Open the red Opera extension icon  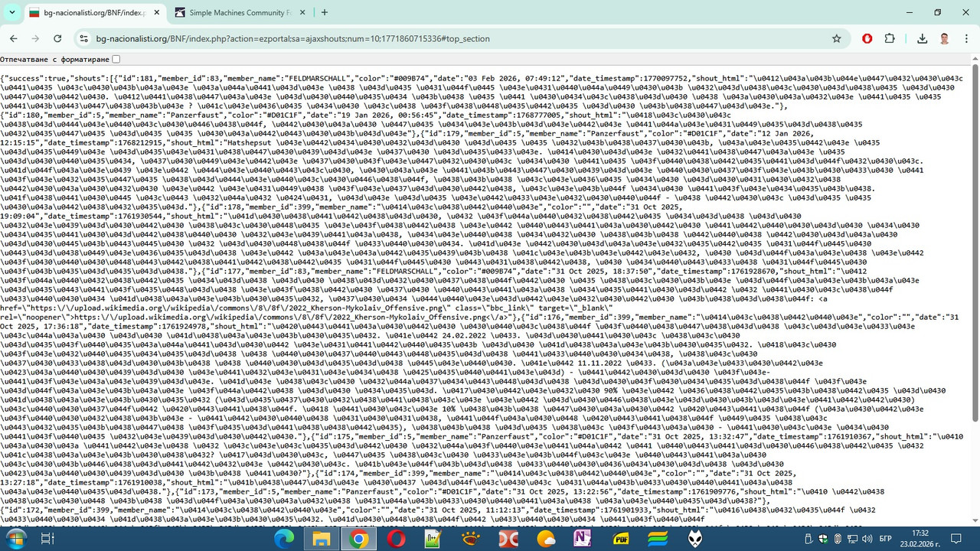(x=867, y=38)
